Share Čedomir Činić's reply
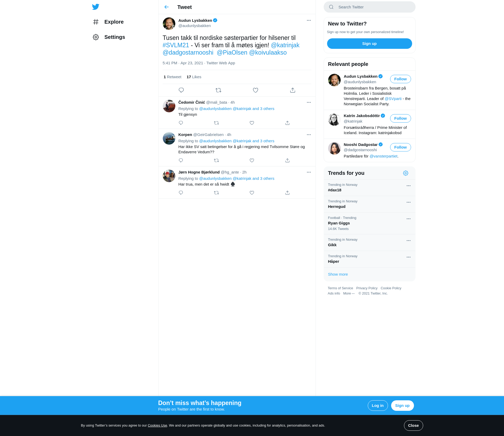Image resolution: width=504 pixels, height=436 pixels. [287, 123]
